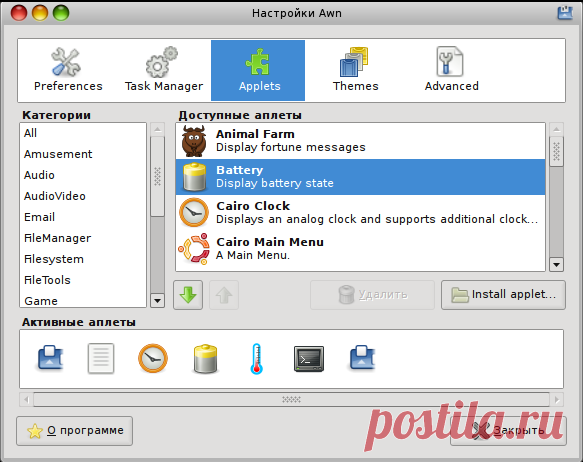This screenshot has height=462, width=583.
Task: Click the Install applet... button
Action: tap(503, 295)
